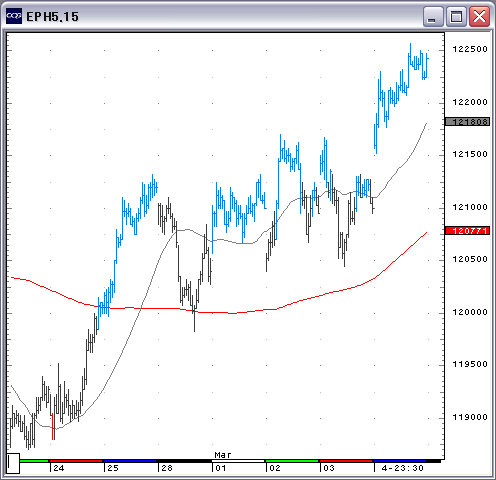Minimize the EPH5,15 chart window

(x=433, y=16)
